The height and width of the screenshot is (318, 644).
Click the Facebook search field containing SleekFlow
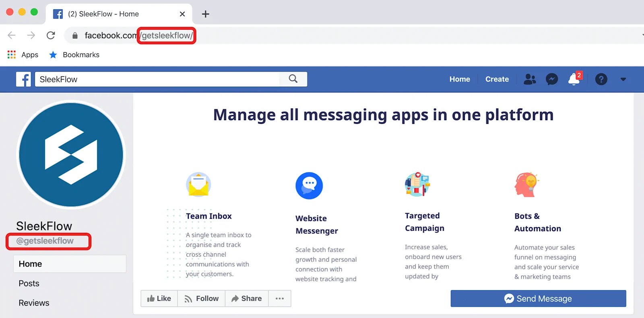(x=157, y=79)
